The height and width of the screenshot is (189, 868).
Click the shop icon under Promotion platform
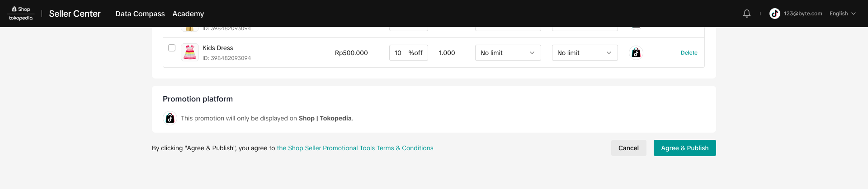(170, 118)
